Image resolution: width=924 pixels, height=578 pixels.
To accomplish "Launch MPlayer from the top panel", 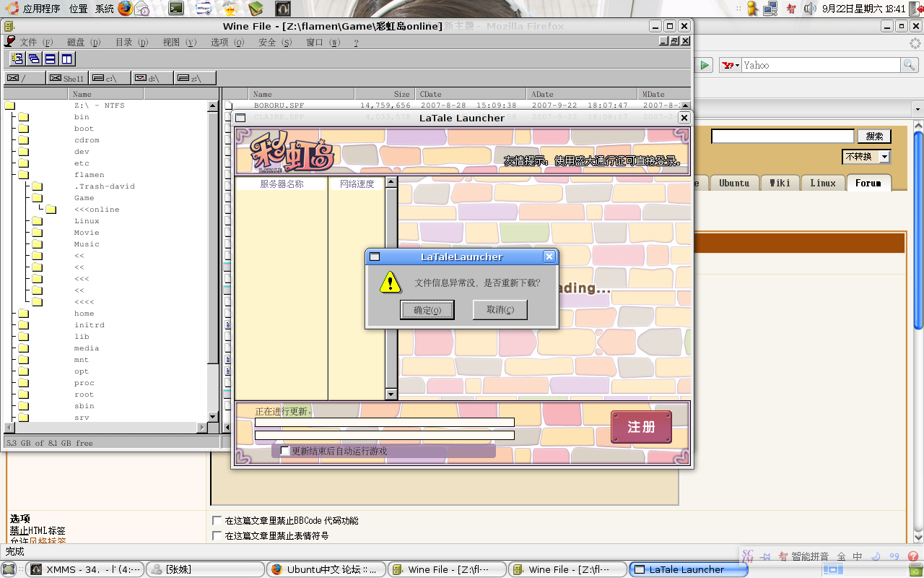I will click(204, 9).
